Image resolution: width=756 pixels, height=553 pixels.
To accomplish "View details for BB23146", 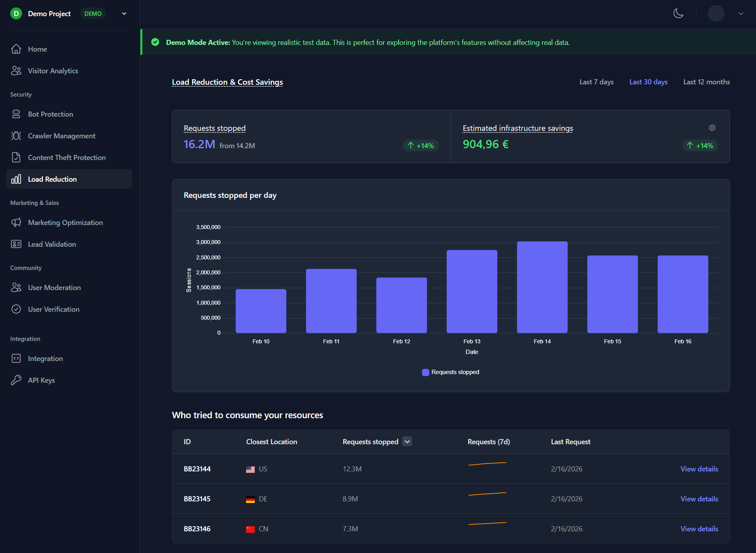I will click(x=699, y=529).
